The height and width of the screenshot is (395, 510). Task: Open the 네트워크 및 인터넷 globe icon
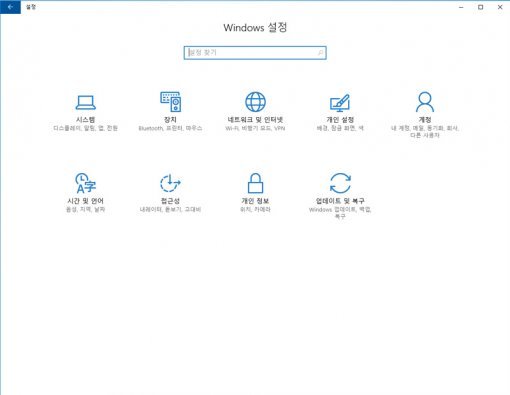pos(255,102)
